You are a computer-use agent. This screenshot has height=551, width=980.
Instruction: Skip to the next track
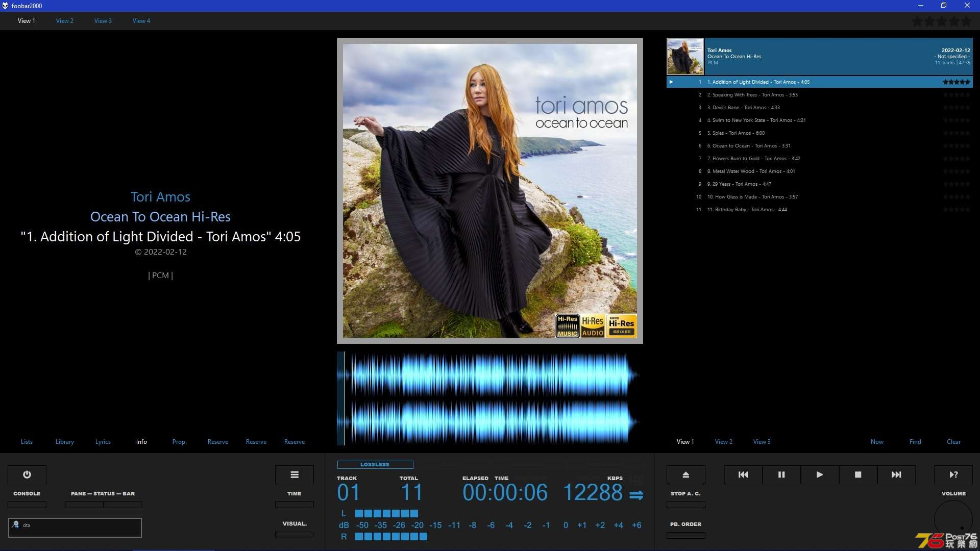point(896,474)
